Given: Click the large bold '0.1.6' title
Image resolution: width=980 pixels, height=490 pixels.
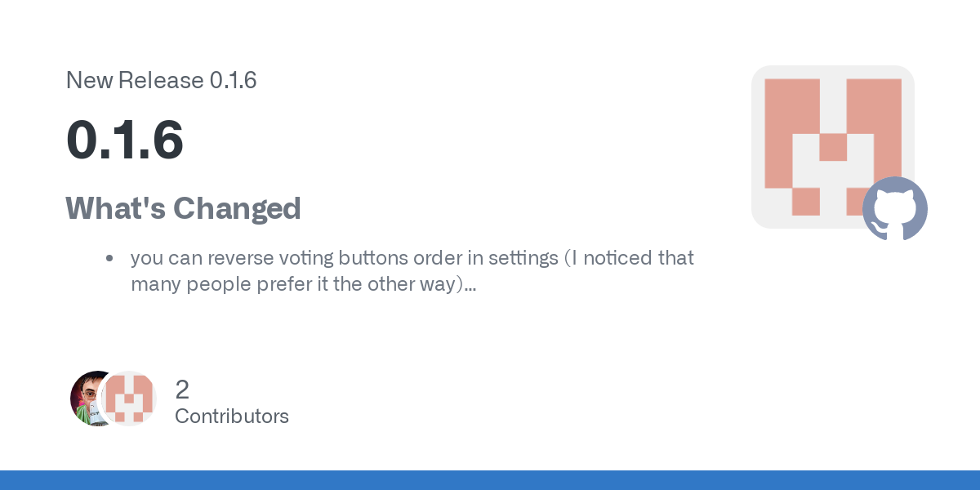Looking at the screenshot, I should 124,140.
